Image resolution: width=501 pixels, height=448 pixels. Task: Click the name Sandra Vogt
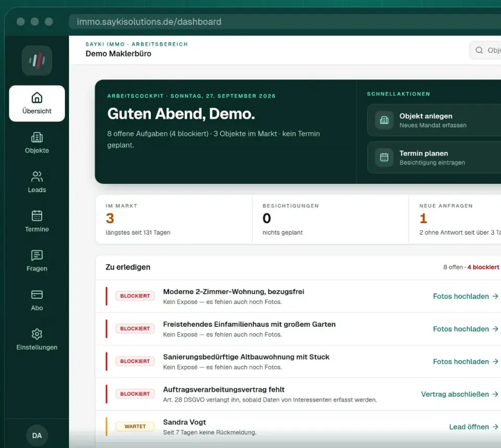pos(184,422)
